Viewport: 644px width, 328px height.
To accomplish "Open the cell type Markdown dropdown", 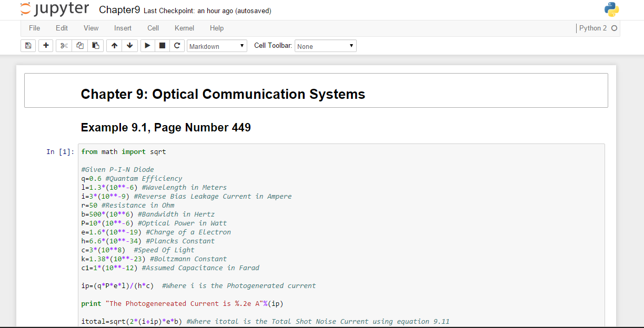I will [217, 46].
